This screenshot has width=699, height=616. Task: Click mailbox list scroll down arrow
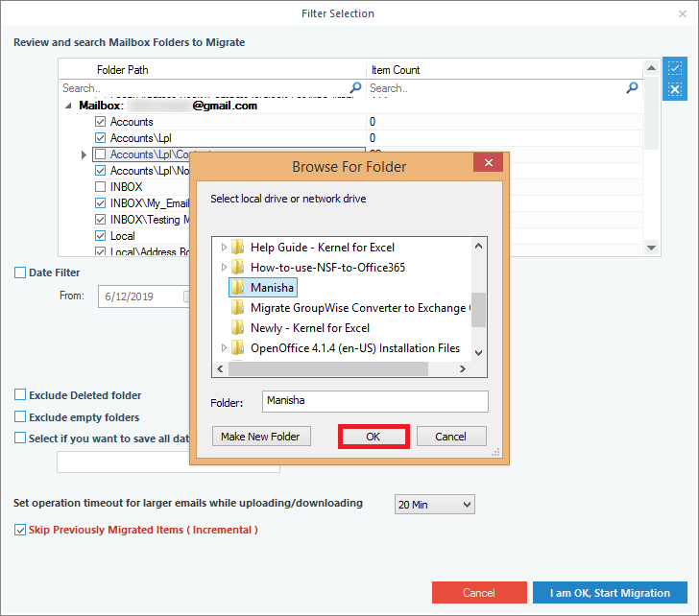[x=651, y=248]
